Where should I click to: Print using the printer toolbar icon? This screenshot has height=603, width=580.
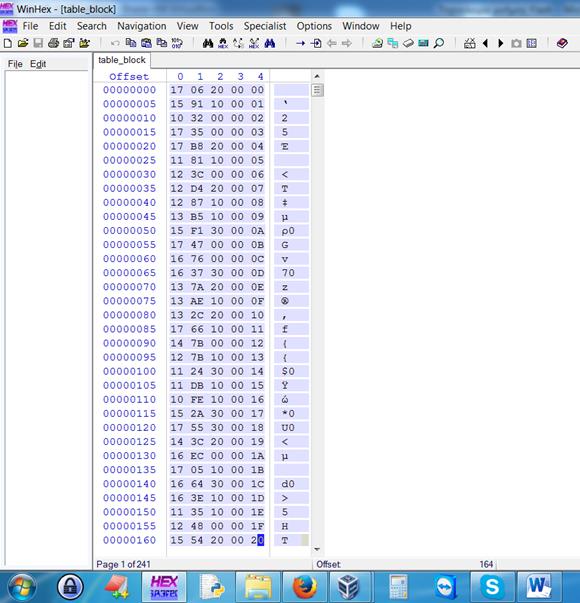pyautogui.click(x=53, y=43)
